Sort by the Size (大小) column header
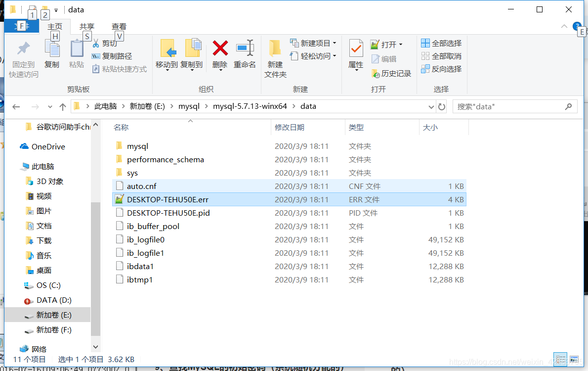Screen dimensions: 588x371 pos(430,127)
